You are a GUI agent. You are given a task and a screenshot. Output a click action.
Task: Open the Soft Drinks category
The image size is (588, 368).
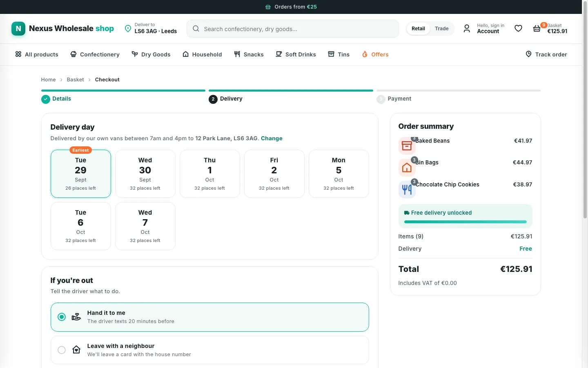[x=296, y=54]
